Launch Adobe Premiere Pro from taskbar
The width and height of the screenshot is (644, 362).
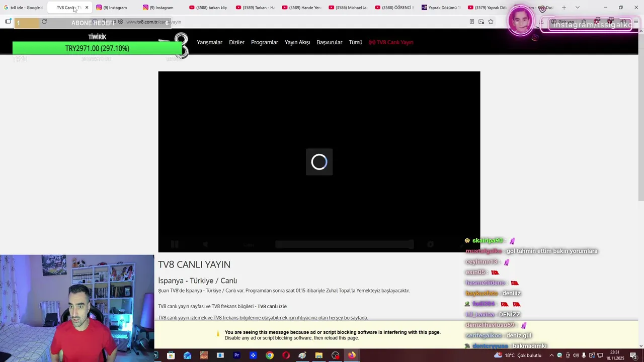(236, 355)
